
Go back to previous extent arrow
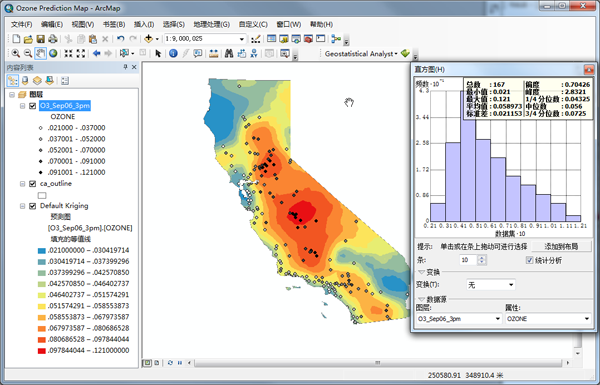(96, 54)
